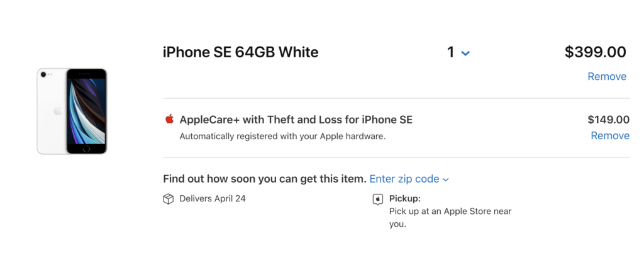Click the small chevron after Enter zip code

coord(446,179)
